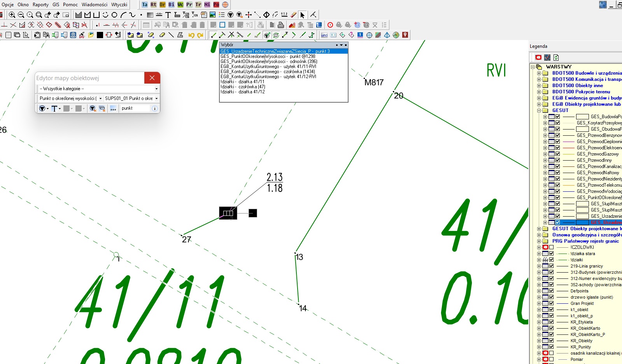
Task: Click the orange globe icon after Po
Action: click(225, 5)
